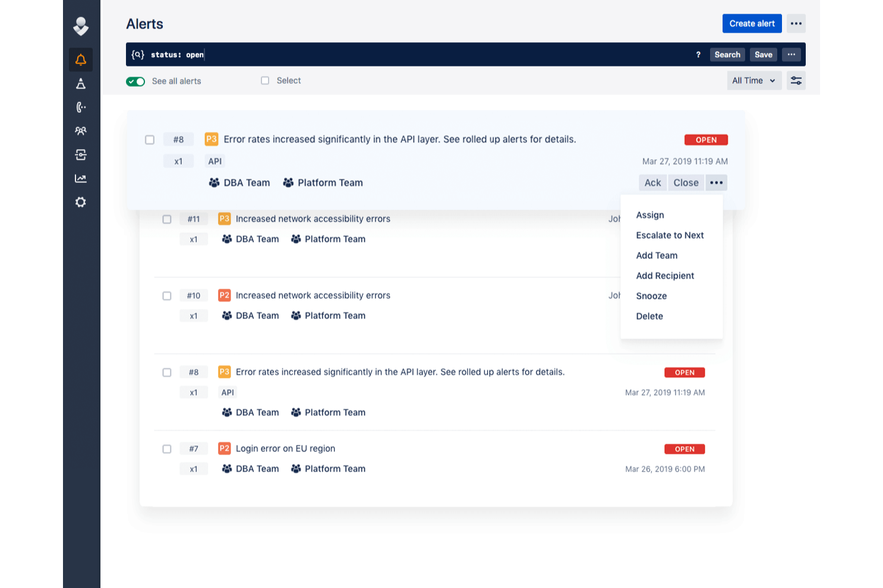
Task: Open the ellipsis menu next to Create alert
Action: [x=796, y=23]
